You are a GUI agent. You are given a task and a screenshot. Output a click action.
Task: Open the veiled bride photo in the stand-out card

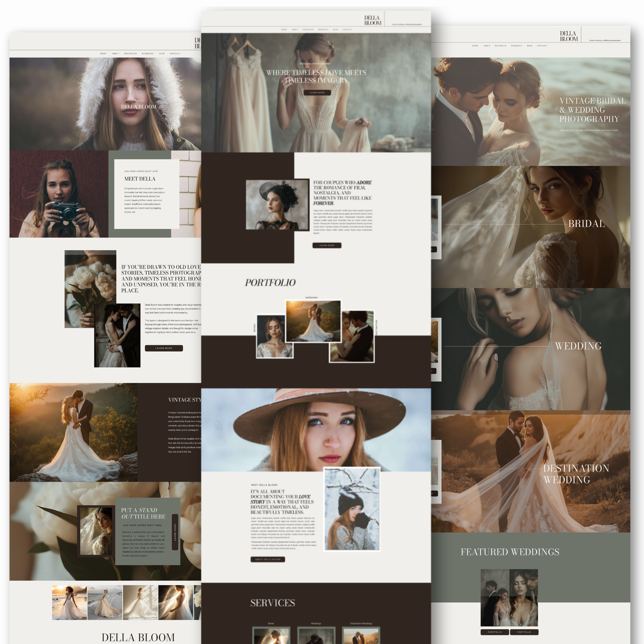click(x=96, y=531)
